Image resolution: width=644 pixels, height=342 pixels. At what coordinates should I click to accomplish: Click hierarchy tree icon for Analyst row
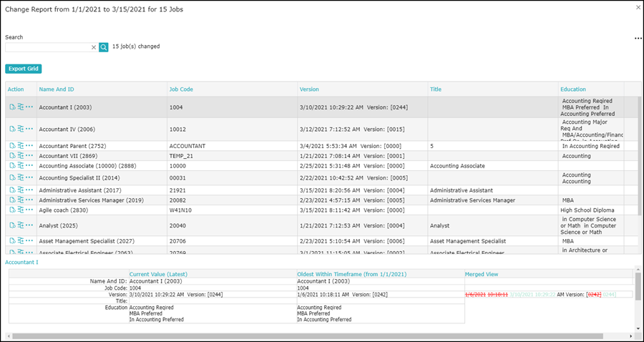(21, 225)
